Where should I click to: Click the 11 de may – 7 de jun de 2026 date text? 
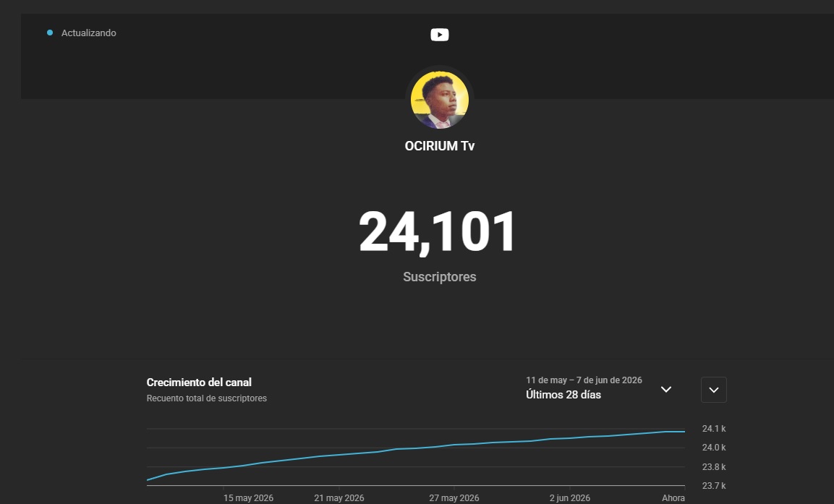click(x=584, y=380)
